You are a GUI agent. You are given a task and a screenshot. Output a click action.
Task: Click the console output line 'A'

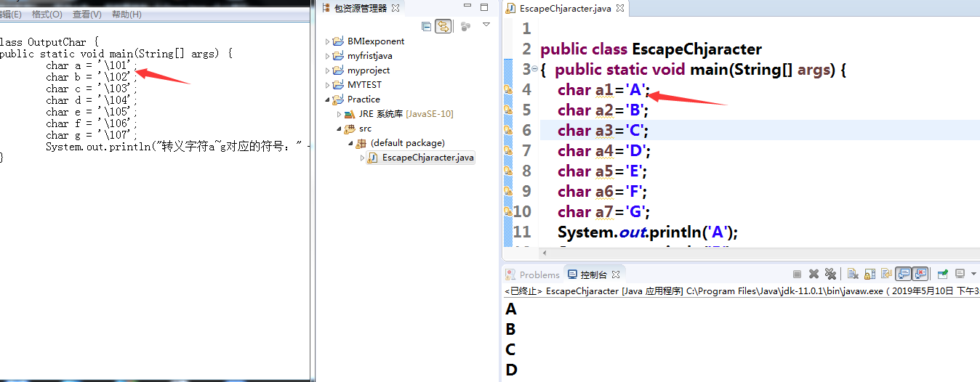click(511, 309)
